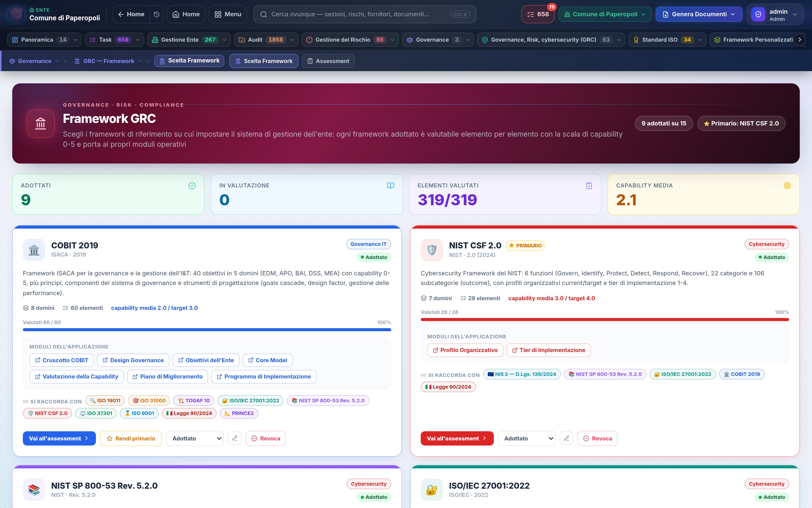Click the Framework GRC bank building icon

(x=41, y=123)
